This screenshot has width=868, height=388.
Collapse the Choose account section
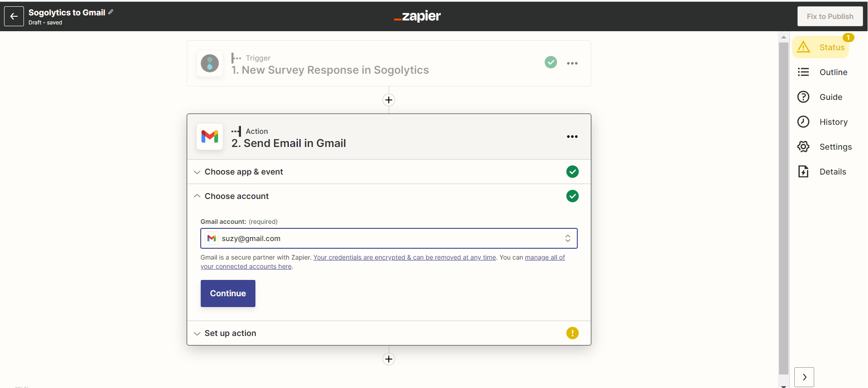click(x=236, y=196)
